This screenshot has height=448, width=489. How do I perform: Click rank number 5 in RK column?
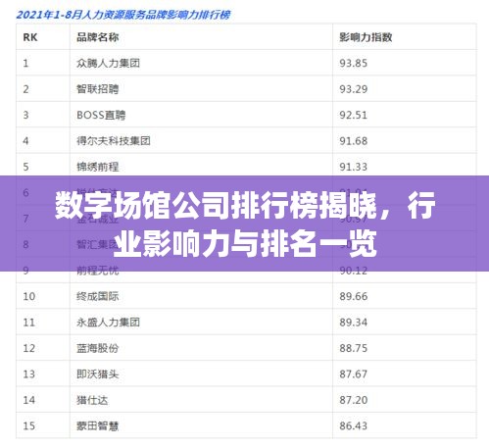pyautogui.click(x=25, y=167)
